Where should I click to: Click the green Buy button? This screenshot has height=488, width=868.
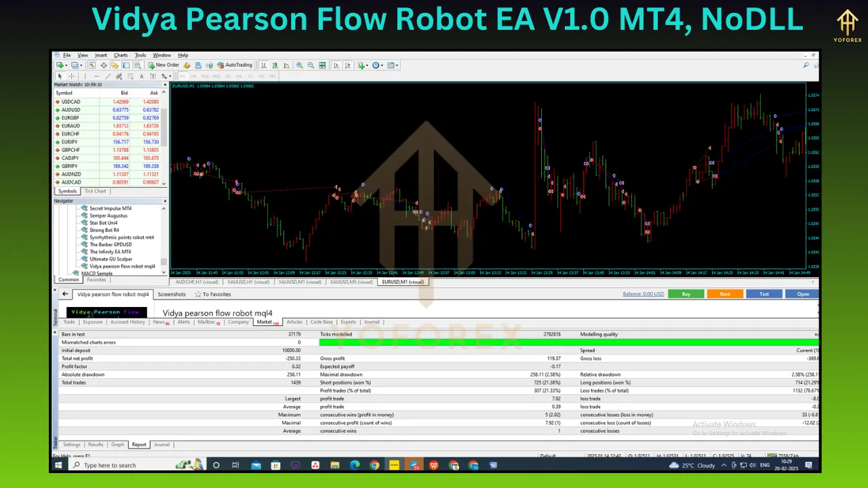tap(686, 294)
